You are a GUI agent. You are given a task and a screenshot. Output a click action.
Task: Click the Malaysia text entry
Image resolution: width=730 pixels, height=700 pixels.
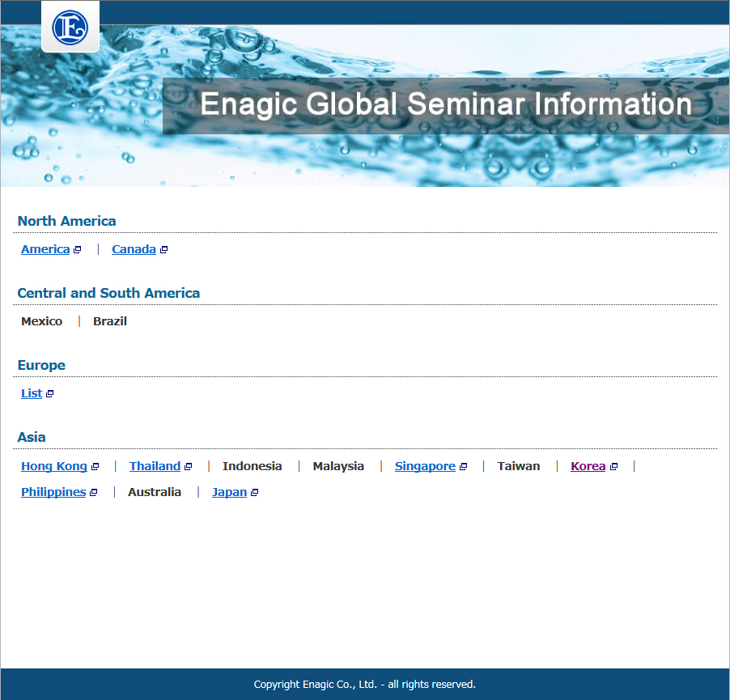tap(338, 466)
